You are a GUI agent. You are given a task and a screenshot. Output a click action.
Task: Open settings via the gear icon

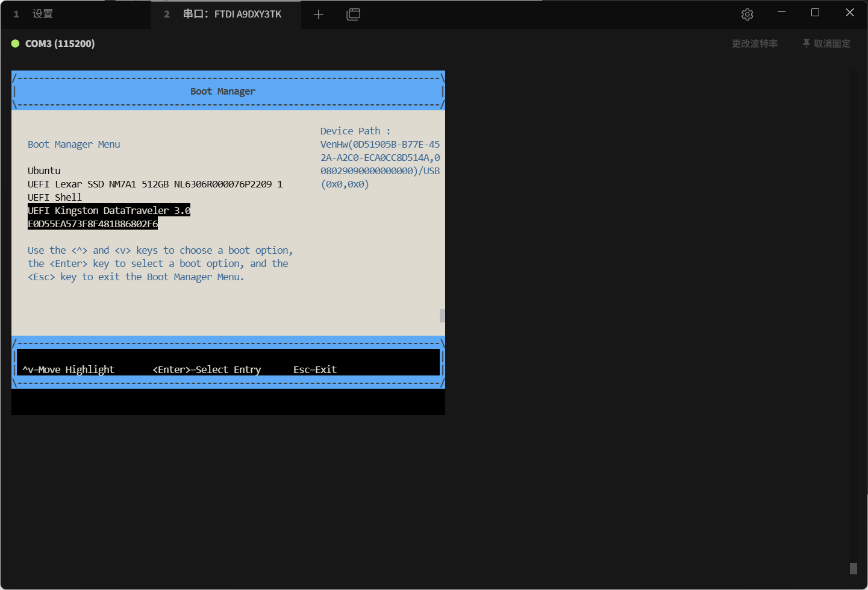tap(747, 14)
